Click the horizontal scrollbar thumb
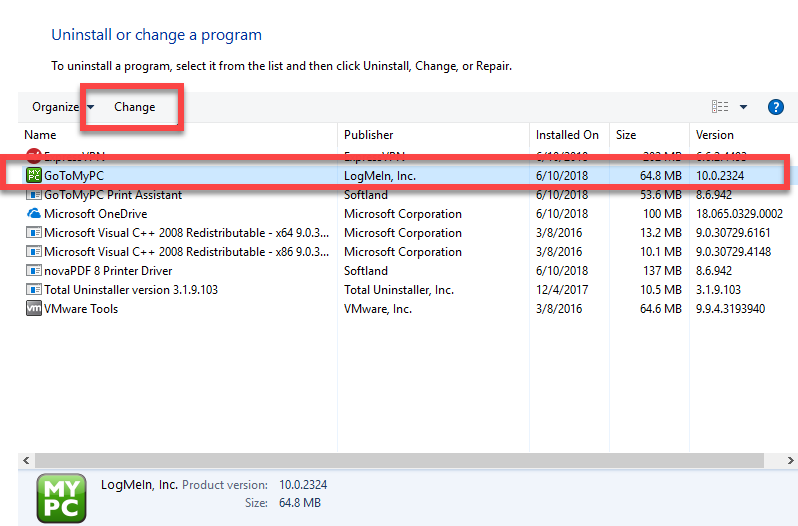The image size is (798, 526). click(x=399, y=460)
